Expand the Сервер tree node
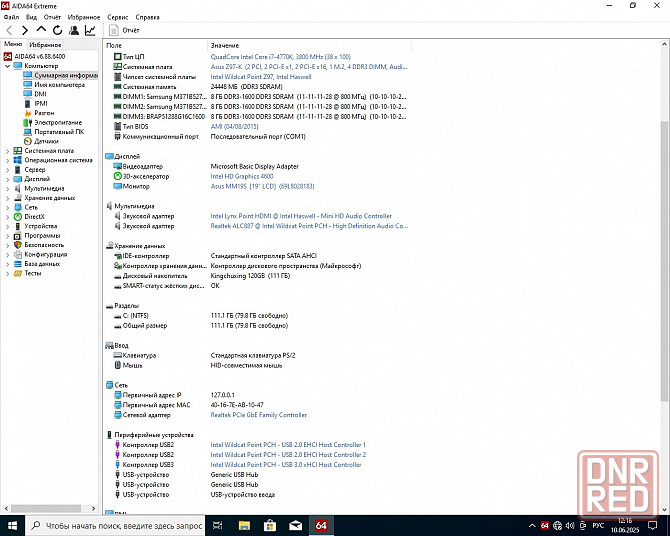The width and height of the screenshot is (670, 536). pos(7,170)
